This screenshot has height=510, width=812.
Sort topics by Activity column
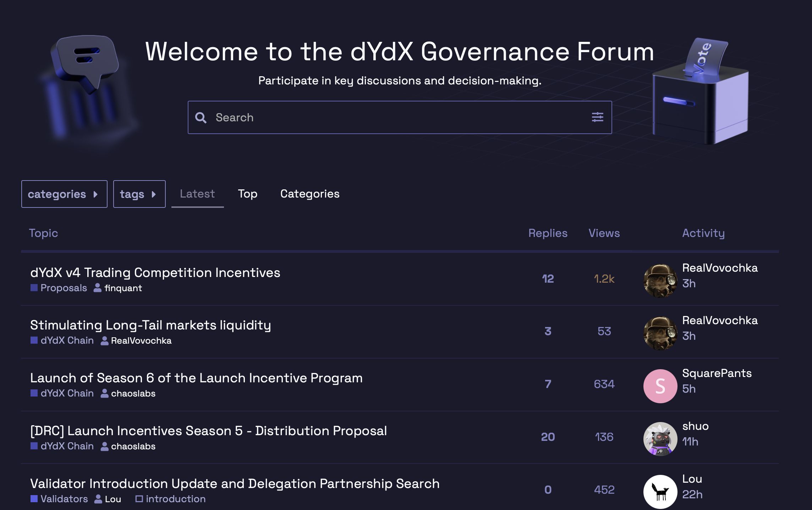703,233
